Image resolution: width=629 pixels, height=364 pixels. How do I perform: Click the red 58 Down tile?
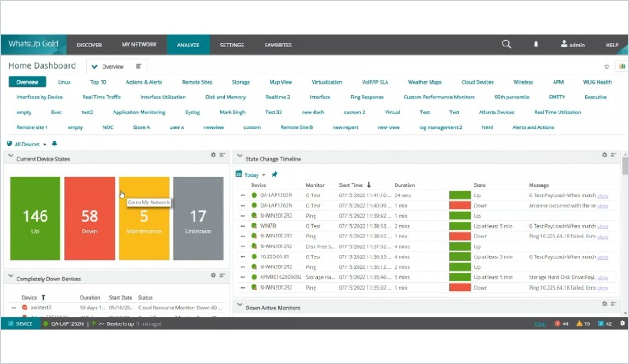pyautogui.click(x=90, y=218)
